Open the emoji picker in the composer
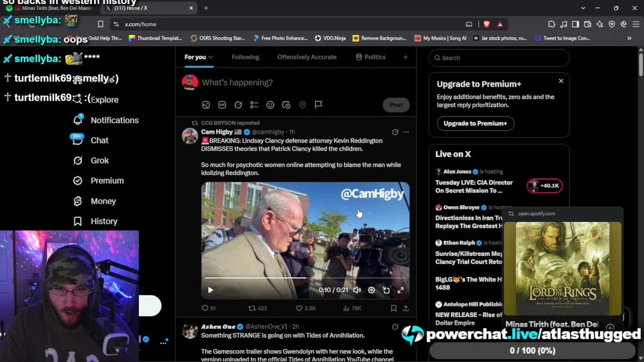The width and height of the screenshot is (644, 362). [x=270, y=105]
